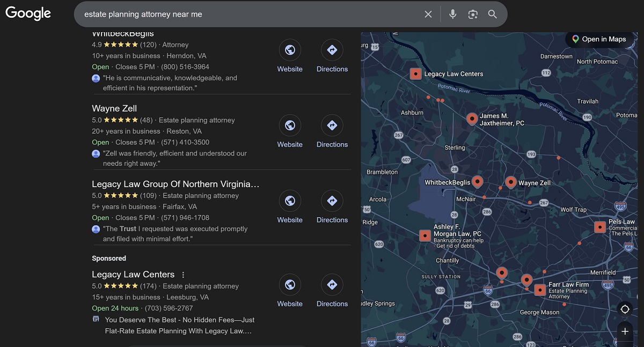The height and width of the screenshot is (347, 644).
Task: Open Legacy Law Centers sponsored listing title
Action: click(x=133, y=275)
